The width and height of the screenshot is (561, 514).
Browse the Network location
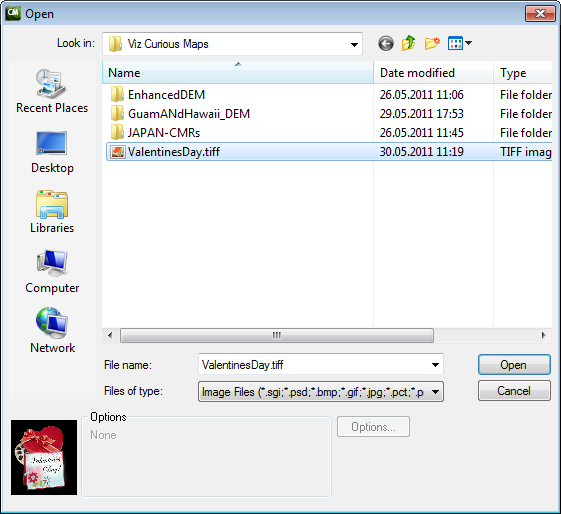tap(52, 331)
